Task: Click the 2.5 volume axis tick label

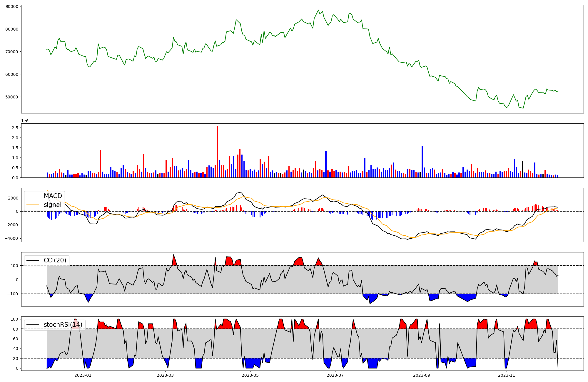Action: (x=15, y=128)
